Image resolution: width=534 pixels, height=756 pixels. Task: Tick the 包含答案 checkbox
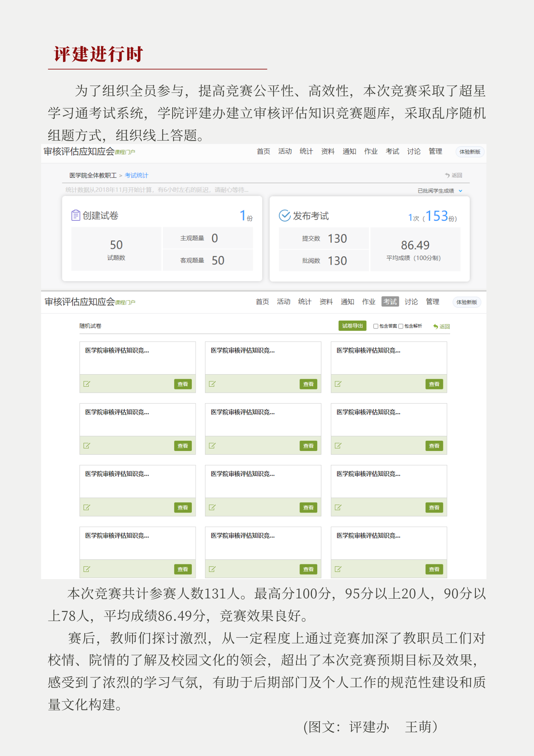pyautogui.click(x=376, y=326)
